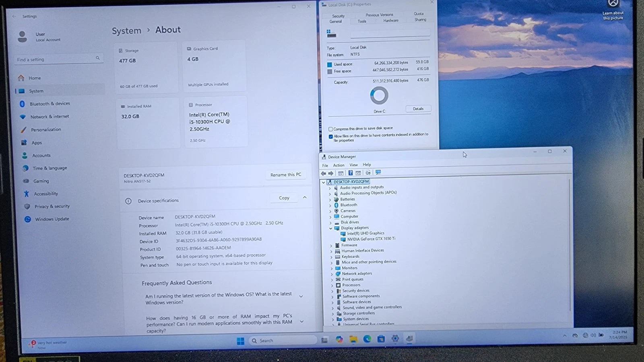Screen dimensions: 644x362
Task: Expand the latest Windows version FAQ question
Action: click(x=301, y=296)
